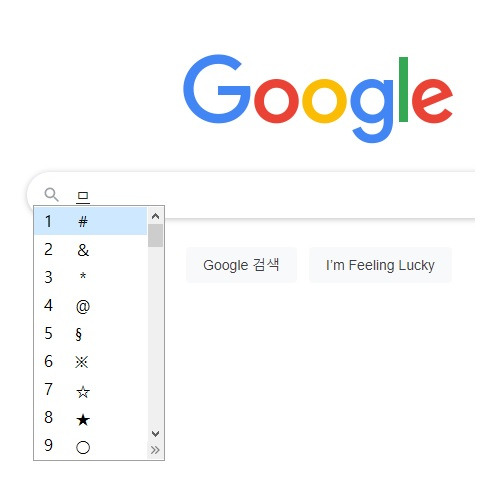
Task: Click the composing ㅁ character in search box
Action: coord(83,197)
